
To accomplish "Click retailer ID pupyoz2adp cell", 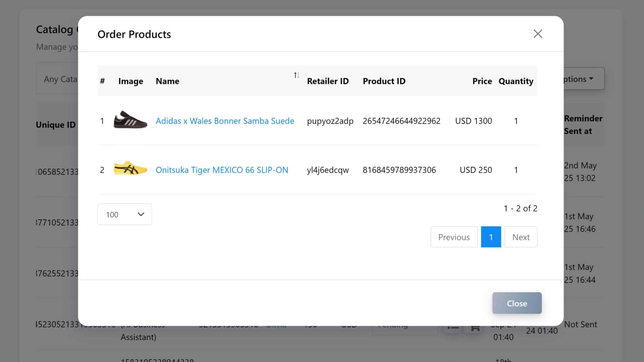I will 330,121.
